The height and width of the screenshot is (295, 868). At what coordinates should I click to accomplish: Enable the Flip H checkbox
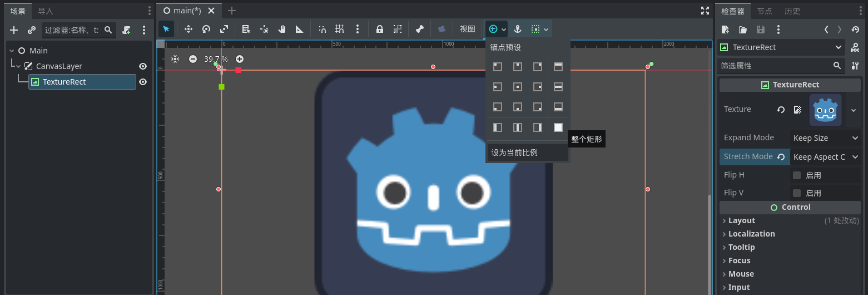797,175
